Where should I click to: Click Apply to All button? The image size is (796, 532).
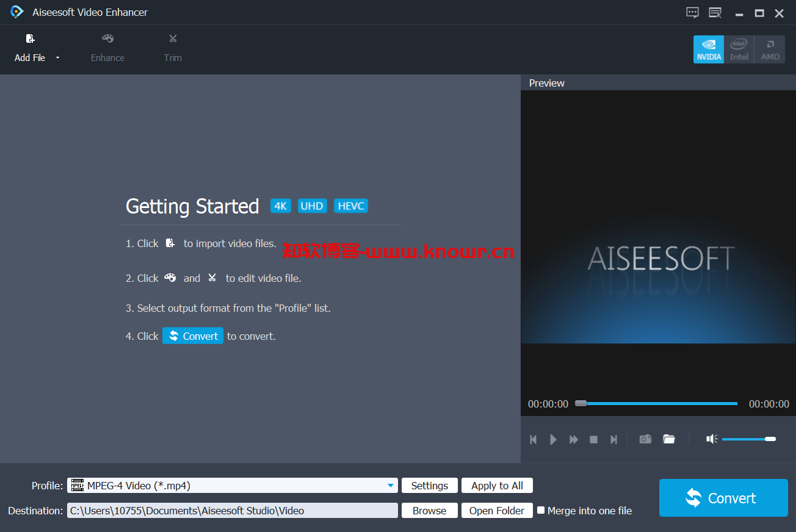click(x=497, y=486)
